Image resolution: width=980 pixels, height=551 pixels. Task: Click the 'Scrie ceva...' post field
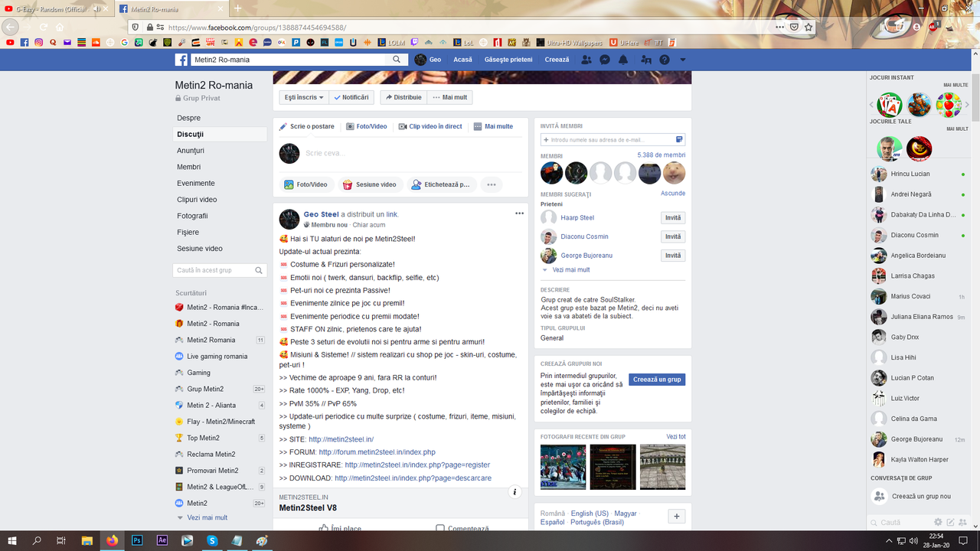413,153
